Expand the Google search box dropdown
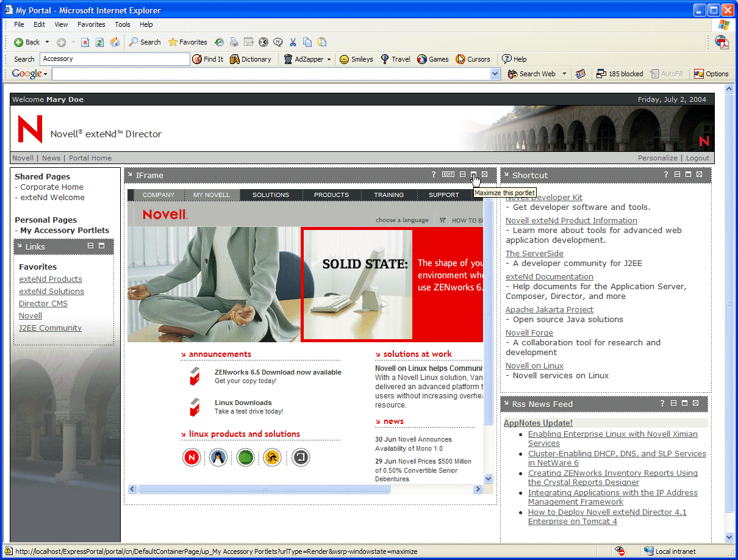Viewport: 738px width, 560px height. (x=495, y=74)
